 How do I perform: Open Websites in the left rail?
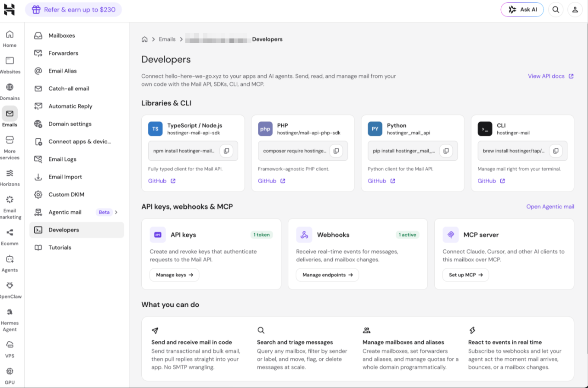click(10, 65)
